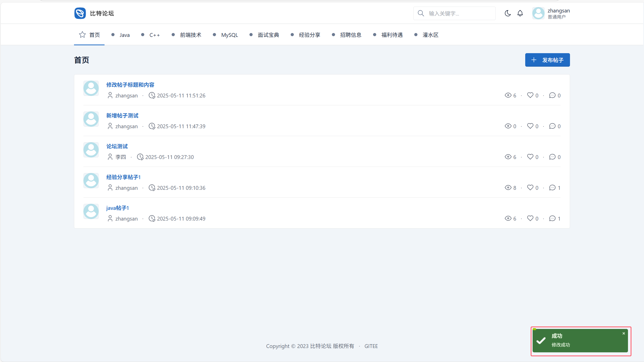Click the GITEE footer link

(371, 346)
